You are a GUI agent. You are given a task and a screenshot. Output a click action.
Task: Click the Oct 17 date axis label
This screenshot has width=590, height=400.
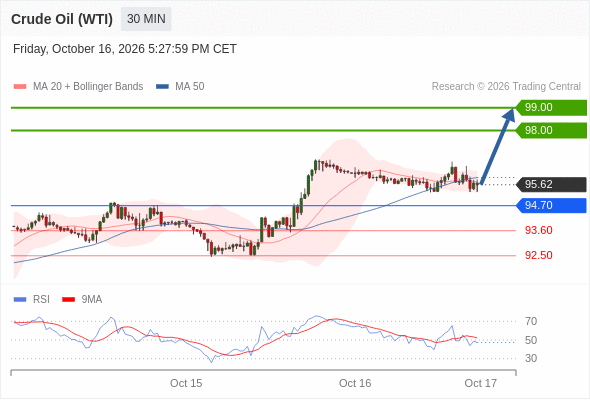point(481,383)
